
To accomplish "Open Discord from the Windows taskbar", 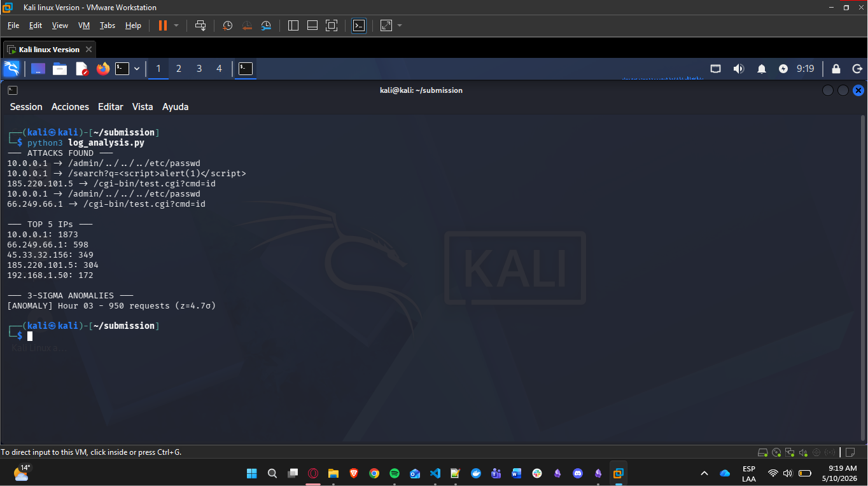I will tap(578, 473).
